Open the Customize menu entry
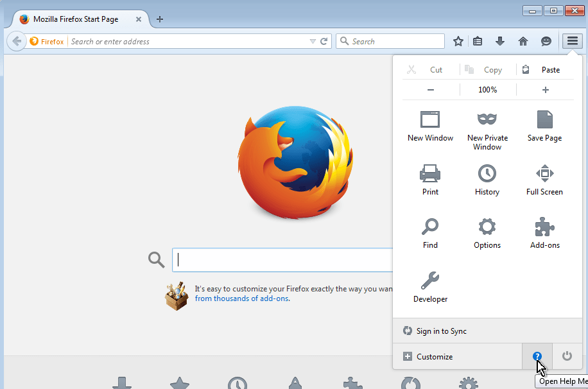588x389 pixels. click(435, 356)
